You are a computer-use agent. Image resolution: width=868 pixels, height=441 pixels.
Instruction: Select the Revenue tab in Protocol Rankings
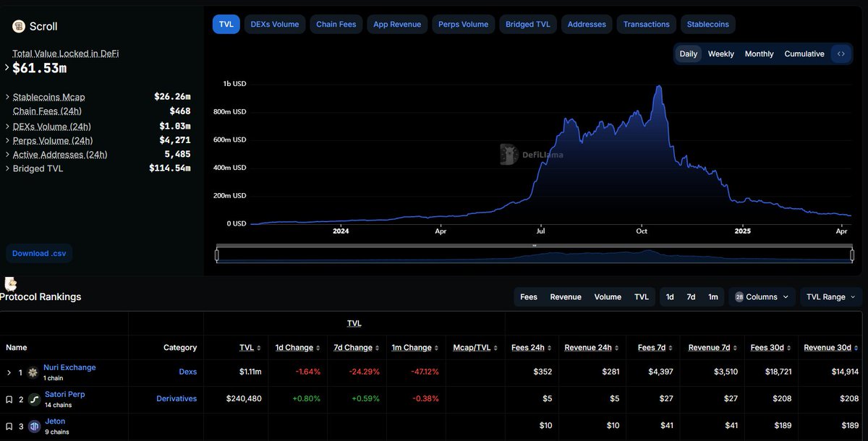click(x=566, y=297)
